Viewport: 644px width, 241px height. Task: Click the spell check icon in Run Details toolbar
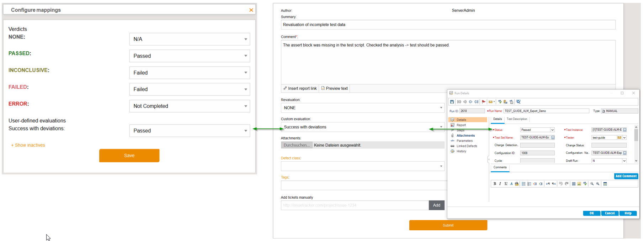click(x=500, y=102)
